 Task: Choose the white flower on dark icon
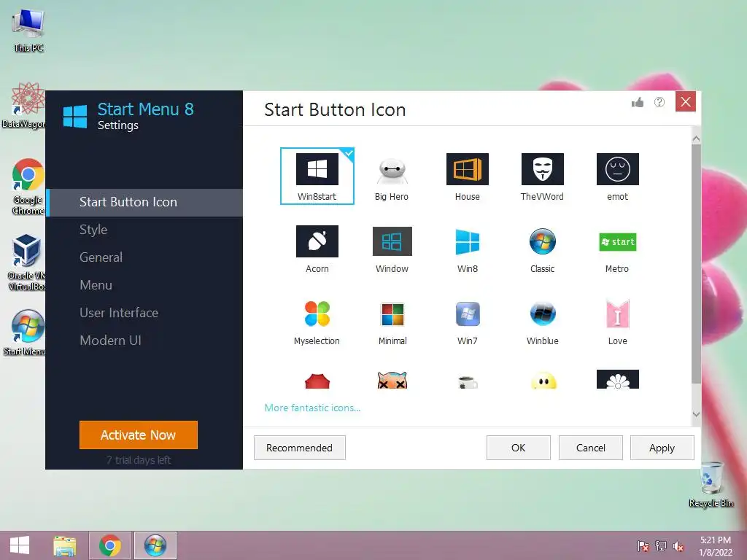pyautogui.click(x=617, y=379)
